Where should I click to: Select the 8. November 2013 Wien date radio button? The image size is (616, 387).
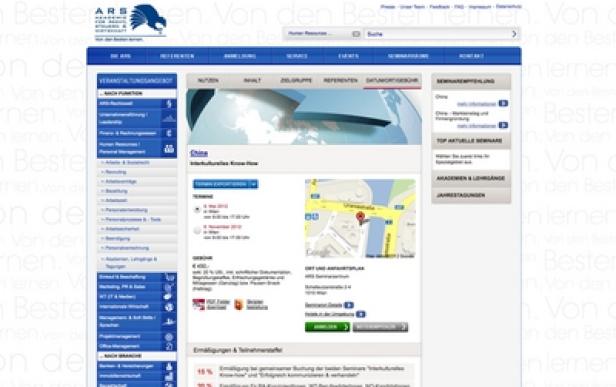pos(197,231)
